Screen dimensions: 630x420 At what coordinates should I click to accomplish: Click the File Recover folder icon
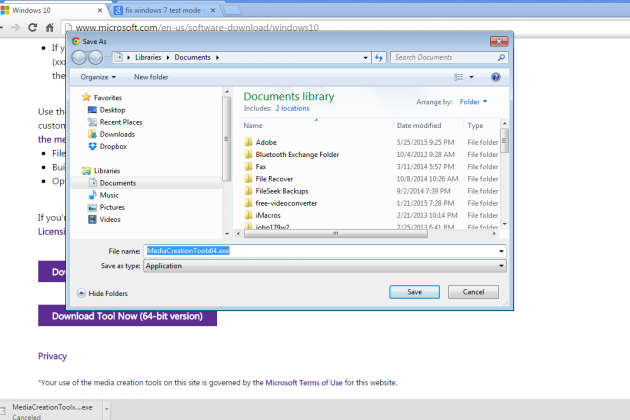tap(249, 179)
